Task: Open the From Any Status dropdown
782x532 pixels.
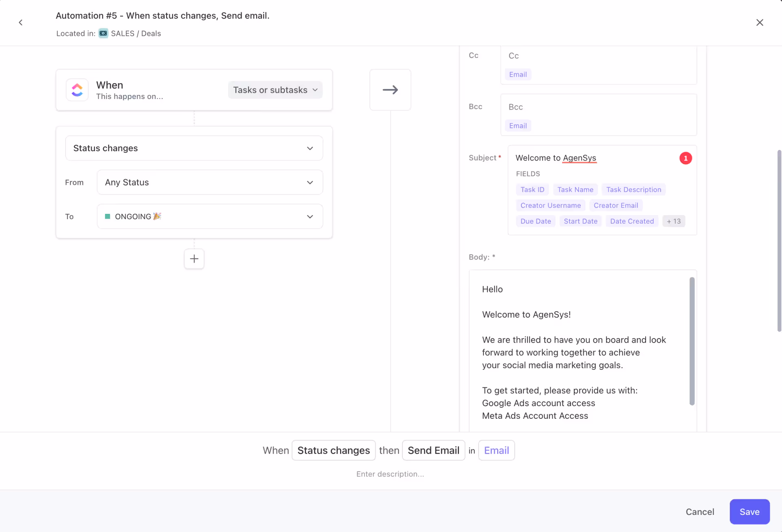Action: 210,182
